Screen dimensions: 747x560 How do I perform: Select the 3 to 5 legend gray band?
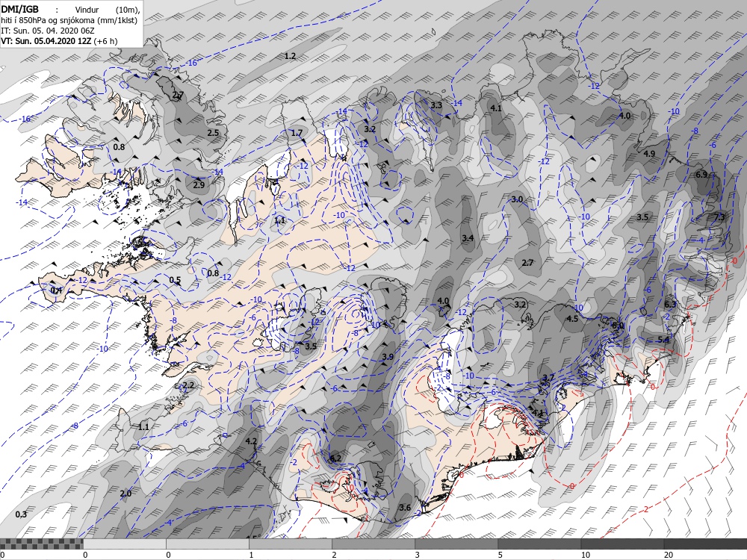[x=456, y=544]
